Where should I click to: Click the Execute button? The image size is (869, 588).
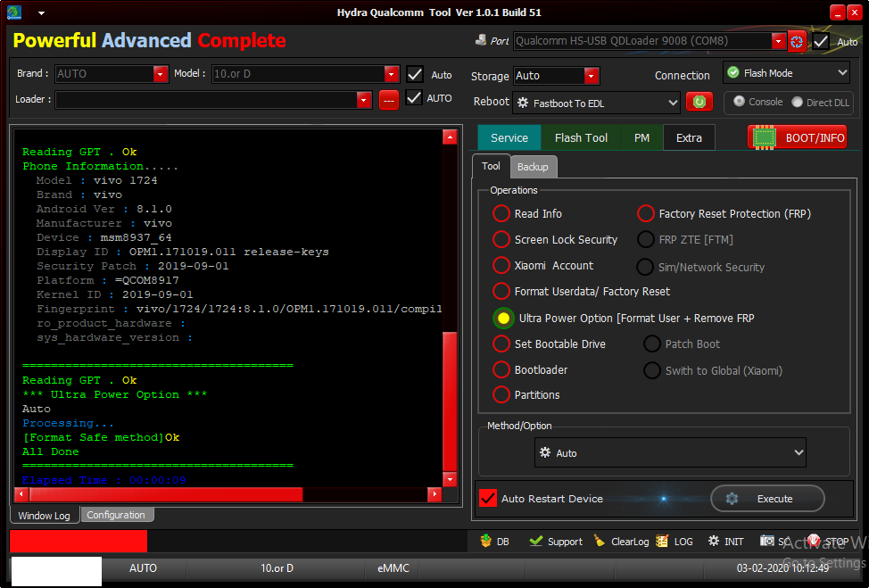tap(767, 499)
